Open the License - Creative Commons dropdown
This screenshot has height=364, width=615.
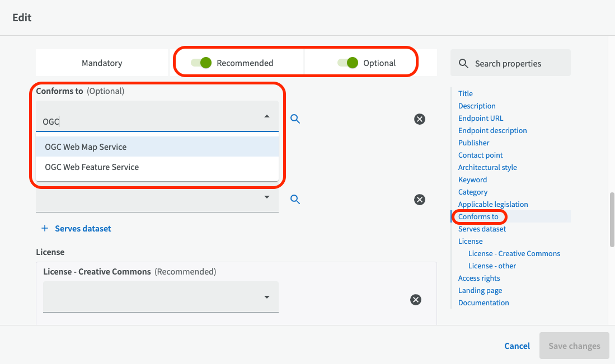click(x=267, y=297)
